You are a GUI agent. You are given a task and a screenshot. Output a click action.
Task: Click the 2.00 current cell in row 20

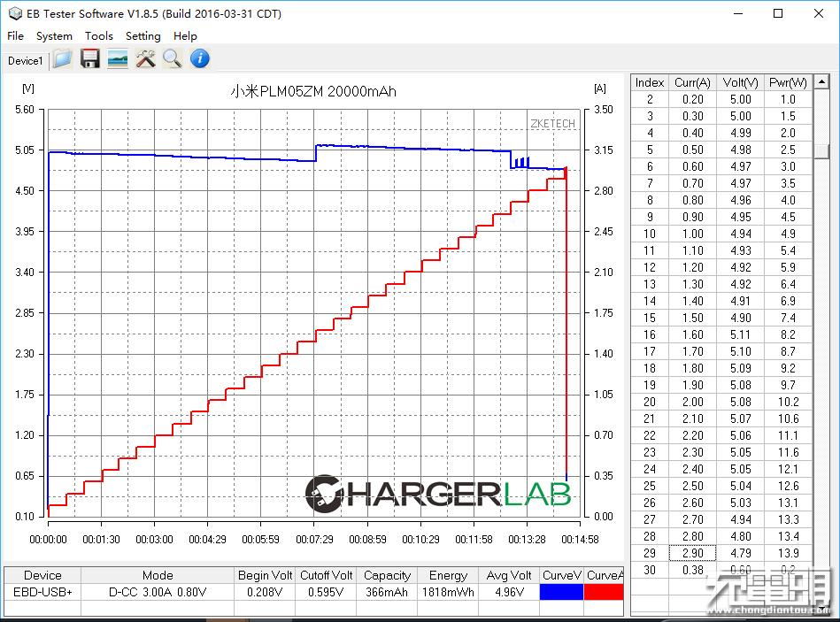pos(692,402)
